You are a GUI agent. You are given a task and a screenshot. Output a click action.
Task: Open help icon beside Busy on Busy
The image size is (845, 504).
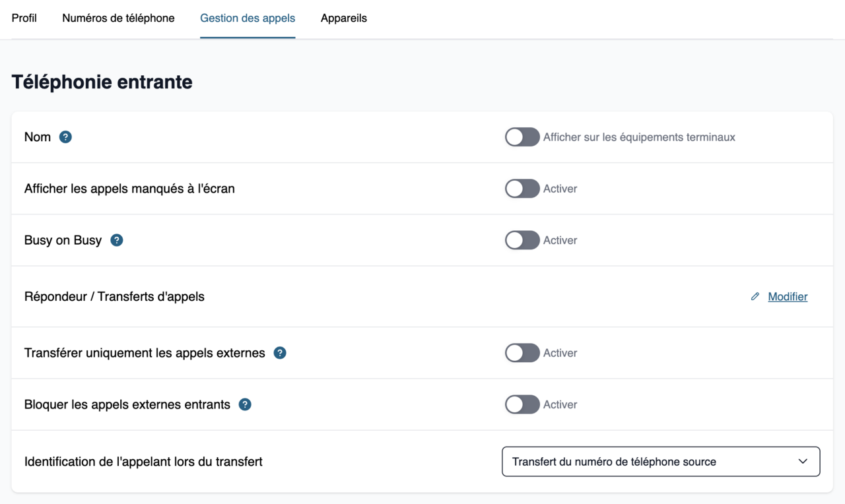[117, 240]
